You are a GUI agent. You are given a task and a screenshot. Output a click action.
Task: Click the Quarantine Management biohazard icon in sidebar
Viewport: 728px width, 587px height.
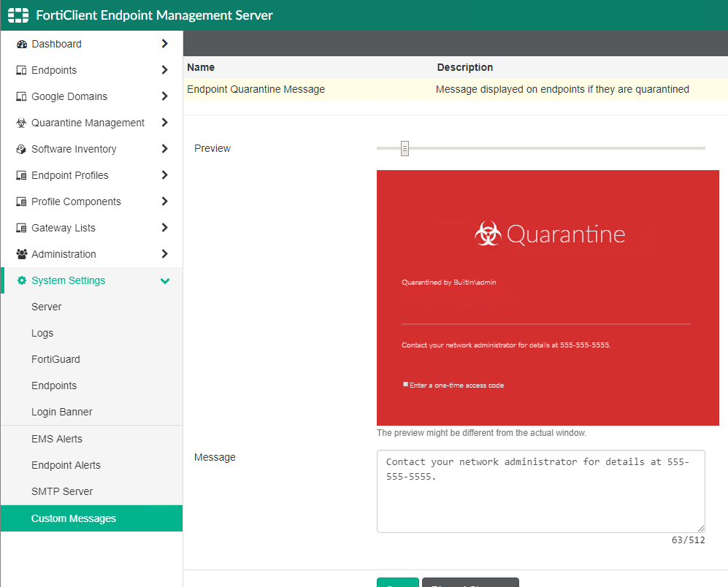pyautogui.click(x=21, y=123)
